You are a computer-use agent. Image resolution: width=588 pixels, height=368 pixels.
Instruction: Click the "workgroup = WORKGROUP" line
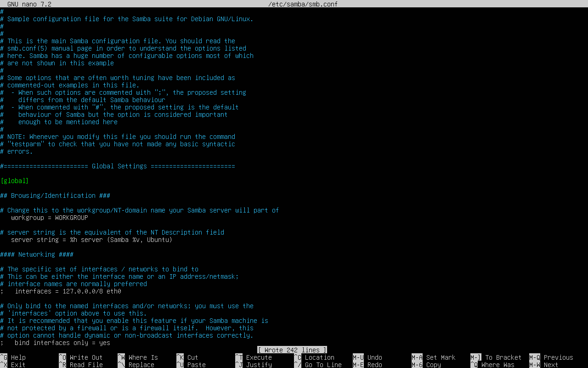click(49, 218)
